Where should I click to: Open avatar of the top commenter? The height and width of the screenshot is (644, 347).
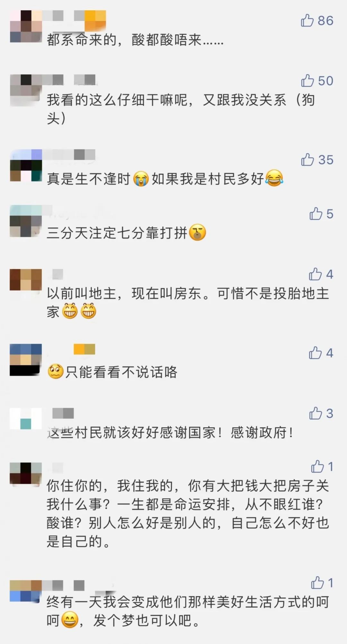coord(26,26)
